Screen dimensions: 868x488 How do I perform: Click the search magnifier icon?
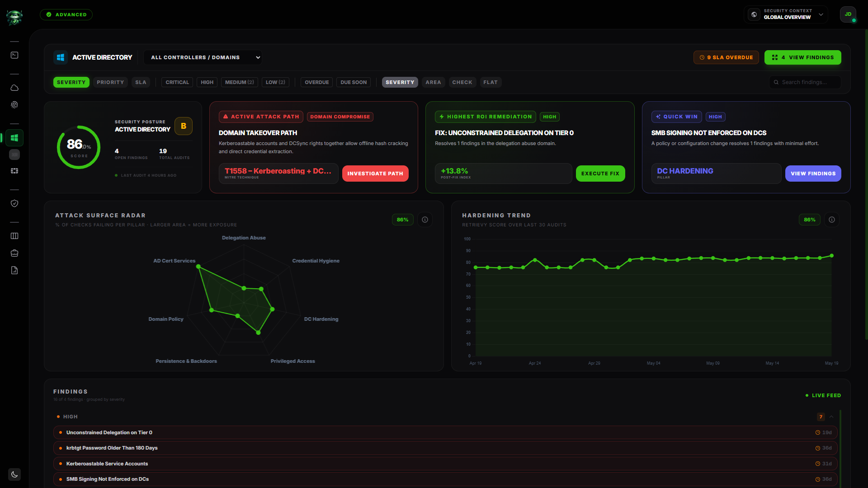[776, 82]
